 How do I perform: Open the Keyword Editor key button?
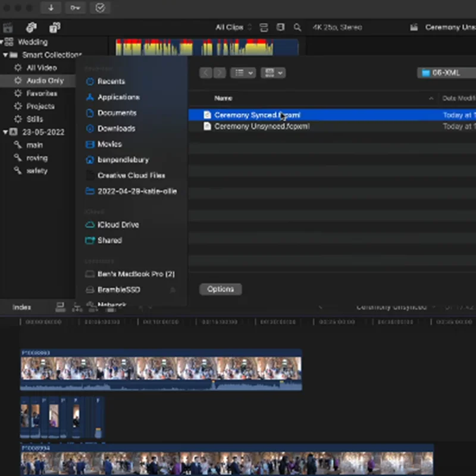point(76,8)
